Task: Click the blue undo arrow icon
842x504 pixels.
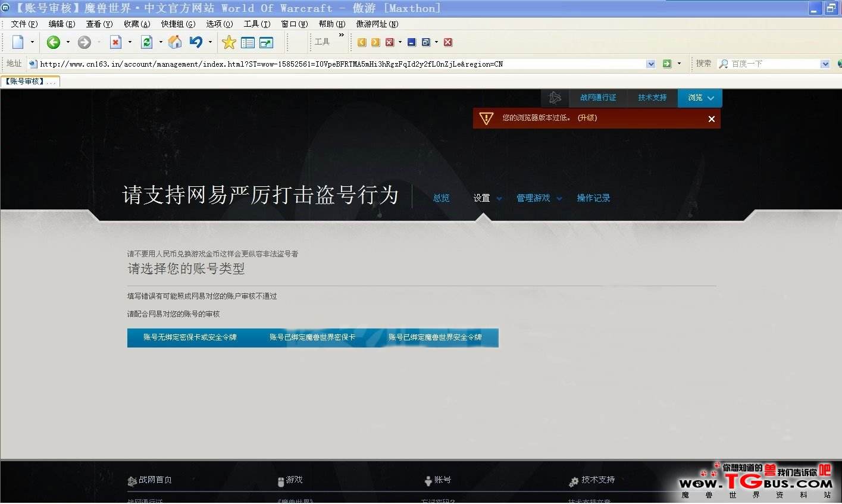Action: [196, 42]
